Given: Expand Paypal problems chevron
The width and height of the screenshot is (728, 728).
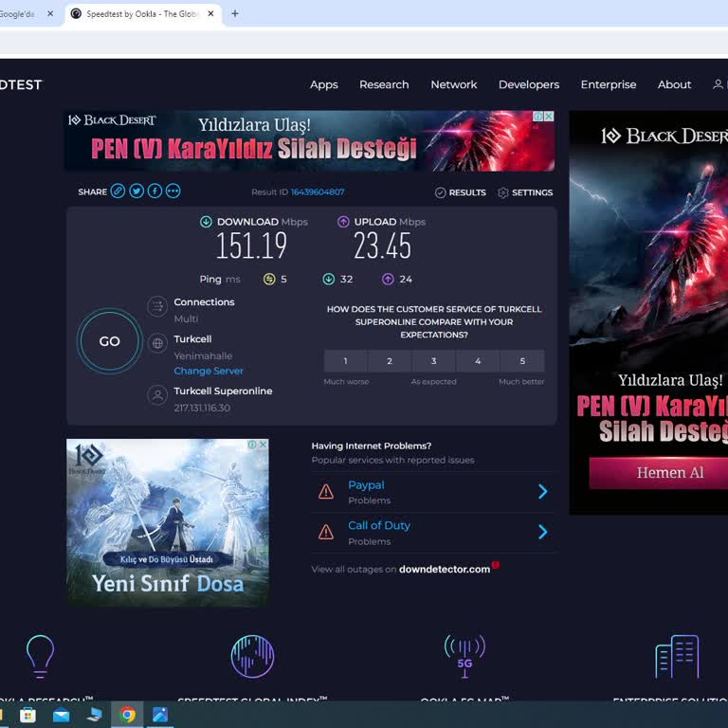Looking at the screenshot, I should (543, 491).
